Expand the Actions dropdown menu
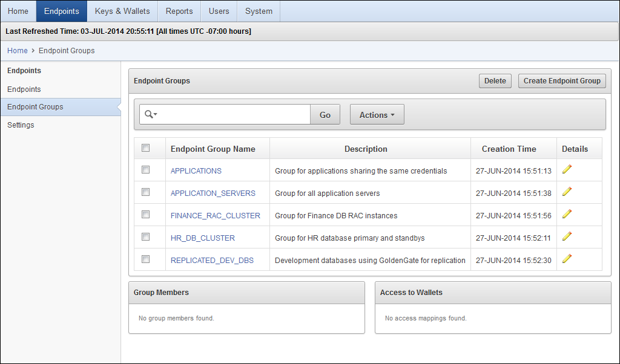Viewport: 620px width, 364px height. click(x=377, y=114)
